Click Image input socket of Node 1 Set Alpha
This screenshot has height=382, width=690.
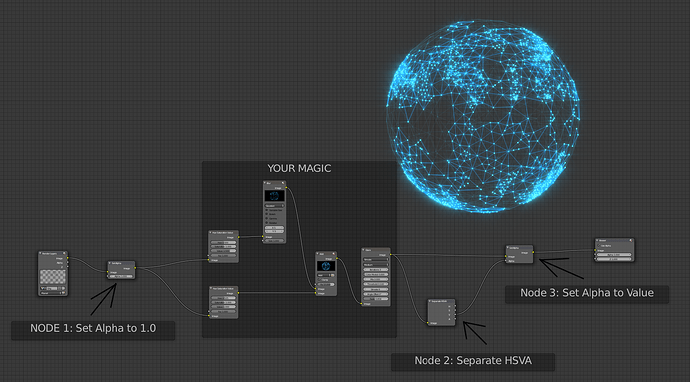107,272
